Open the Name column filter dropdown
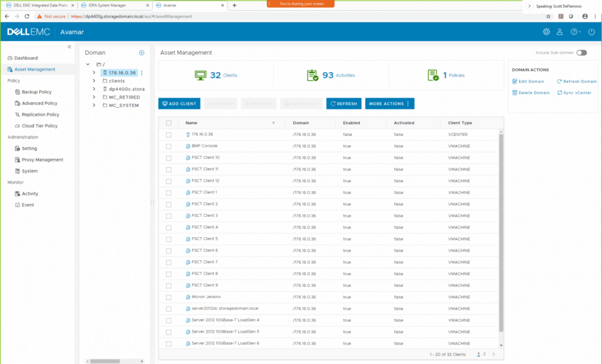Screen dimensions: 602x364 [x=273, y=123]
